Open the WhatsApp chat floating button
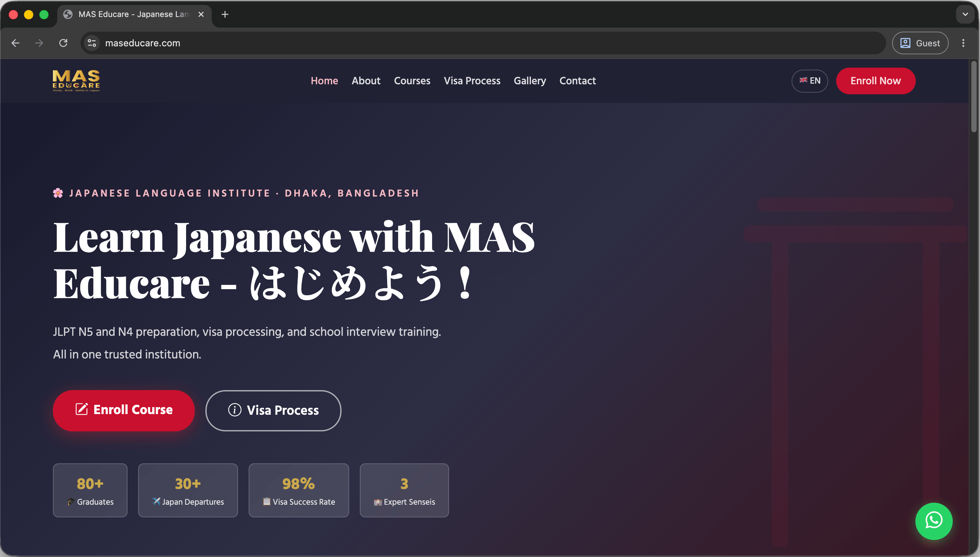 point(933,521)
